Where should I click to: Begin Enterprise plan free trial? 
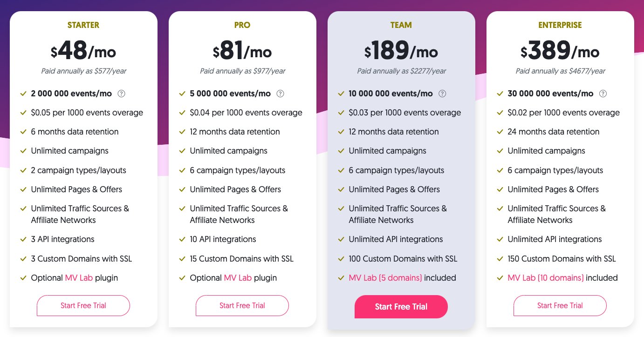[x=560, y=306]
